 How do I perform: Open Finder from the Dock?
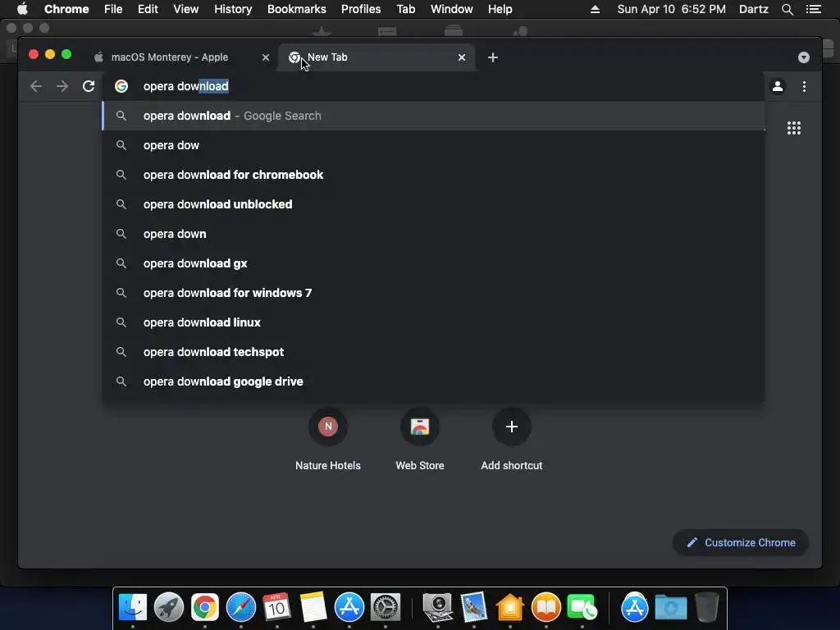(132, 608)
